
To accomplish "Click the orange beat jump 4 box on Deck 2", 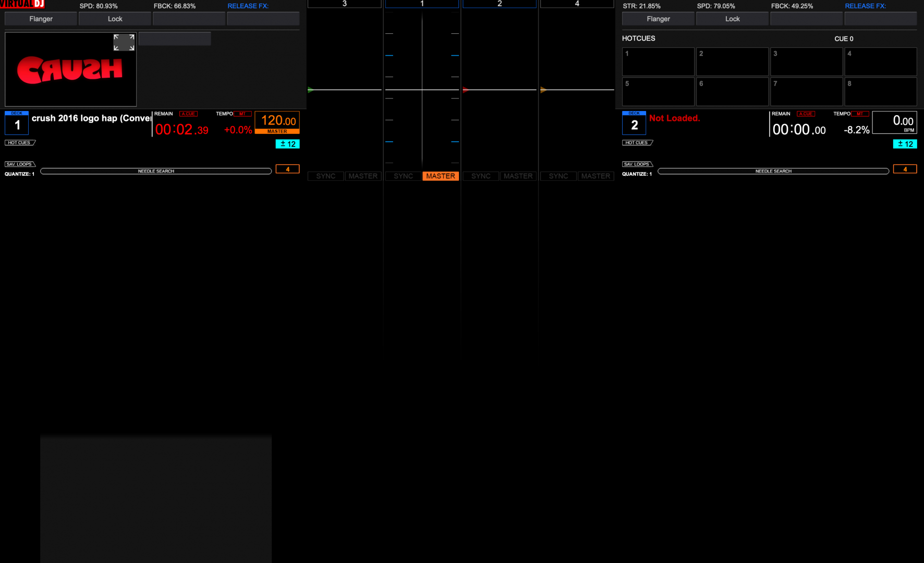I will pyautogui.click(x=905, y=168).
